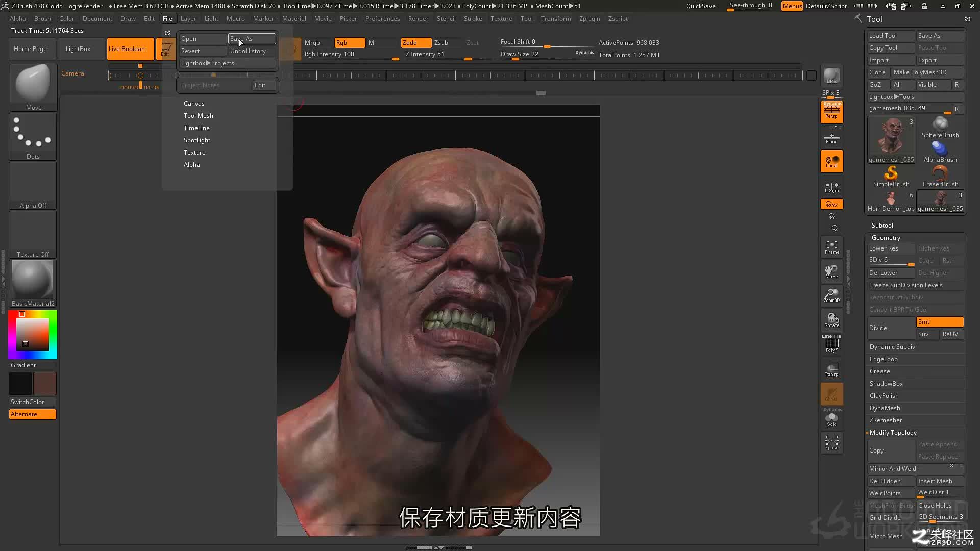This screenshot has width=980, height=551.
Task: Click Make PolyMesh3D button
Action: click(927, 72)
